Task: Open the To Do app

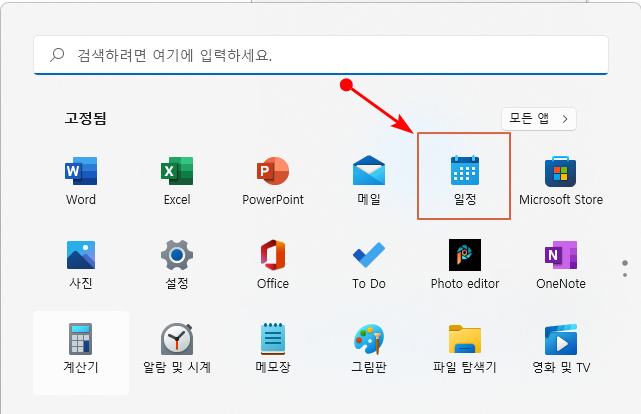Action: click(369, 265)
